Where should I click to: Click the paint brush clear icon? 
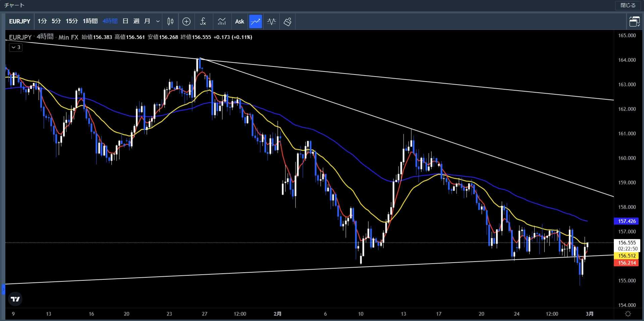tap(287, 21)
